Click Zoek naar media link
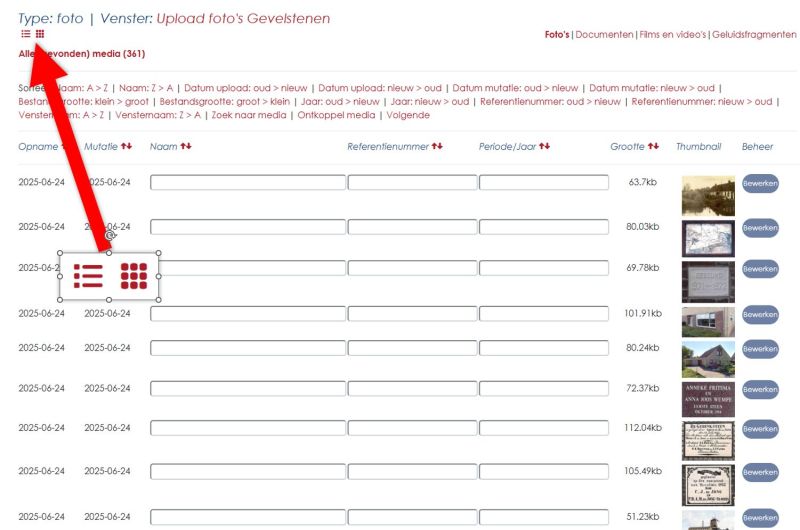800x530 pixels. point(249,115)
